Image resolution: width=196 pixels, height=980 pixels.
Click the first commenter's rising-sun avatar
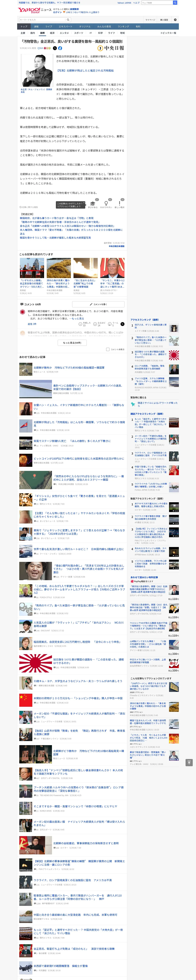(x=22, y=312)
